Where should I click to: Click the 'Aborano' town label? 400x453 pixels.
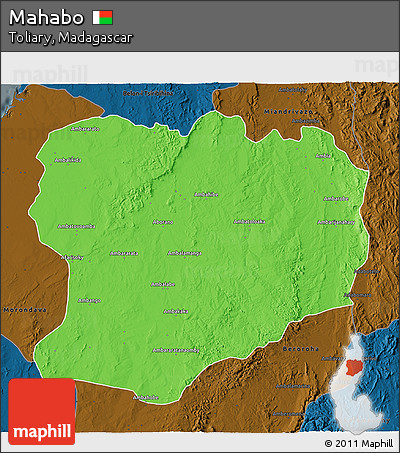[x=163, y=222]
